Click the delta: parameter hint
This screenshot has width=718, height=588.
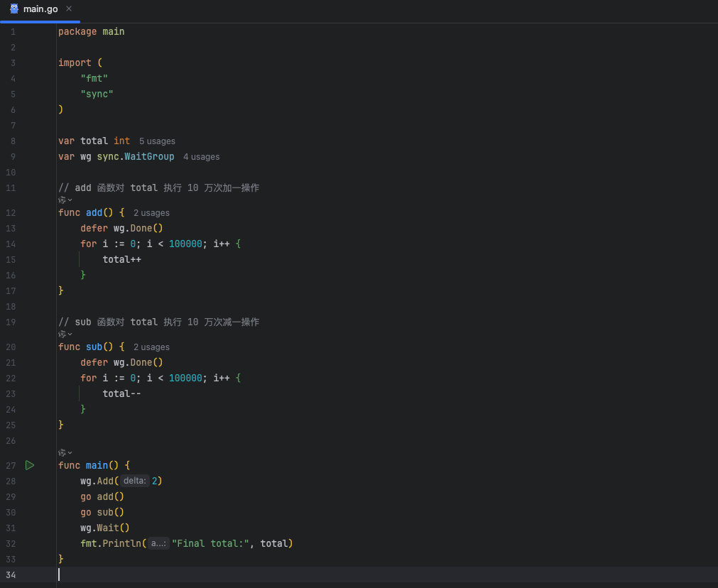click(135, 481)
